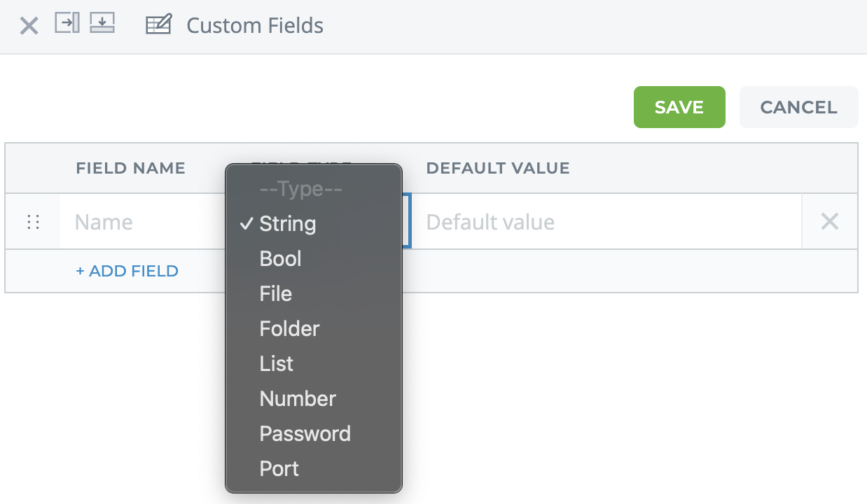Pick Port as the field type

pos(278,468)
